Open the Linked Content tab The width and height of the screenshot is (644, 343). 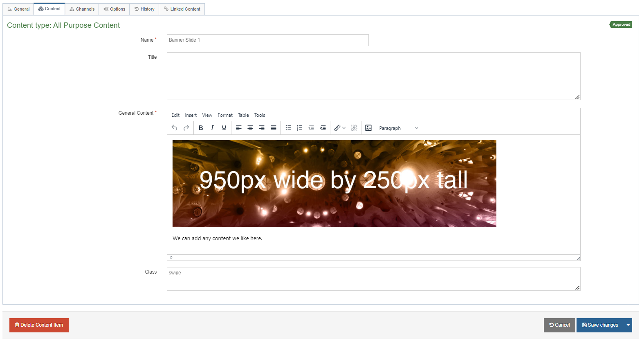[x=182, y=9]
